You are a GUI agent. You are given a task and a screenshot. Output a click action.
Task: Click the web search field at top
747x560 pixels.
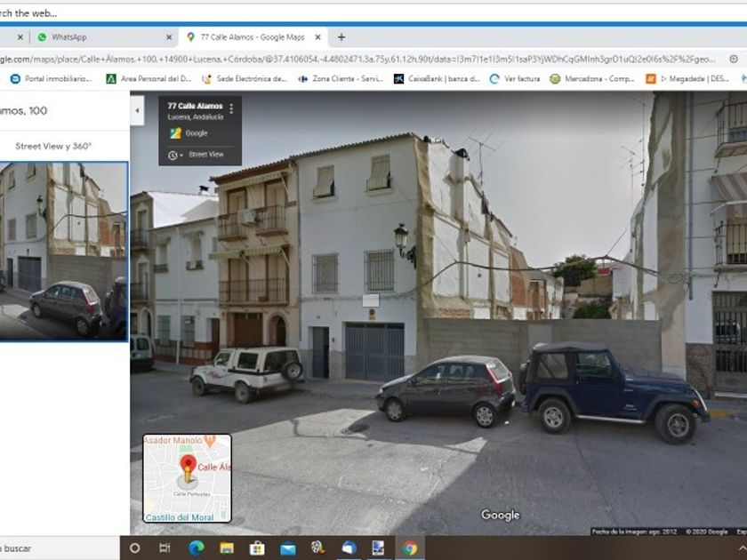(373, 12)
